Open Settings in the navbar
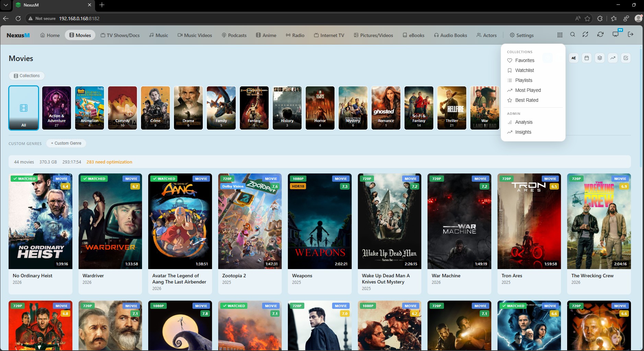Image resolution: width=644 pixels, height=351 pixels. (x=522, y=35)
